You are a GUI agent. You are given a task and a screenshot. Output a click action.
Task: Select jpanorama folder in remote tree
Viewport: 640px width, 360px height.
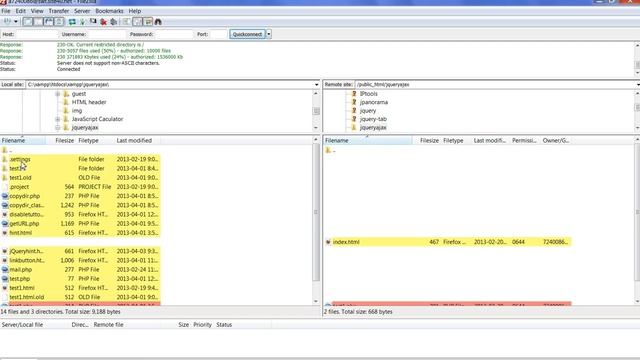[373, 102]
